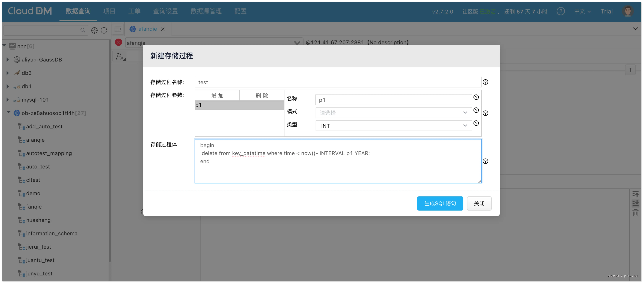Open the 数据源管理 menu
Viewport: 644px width, 284px height.
[x=206, y=11]
